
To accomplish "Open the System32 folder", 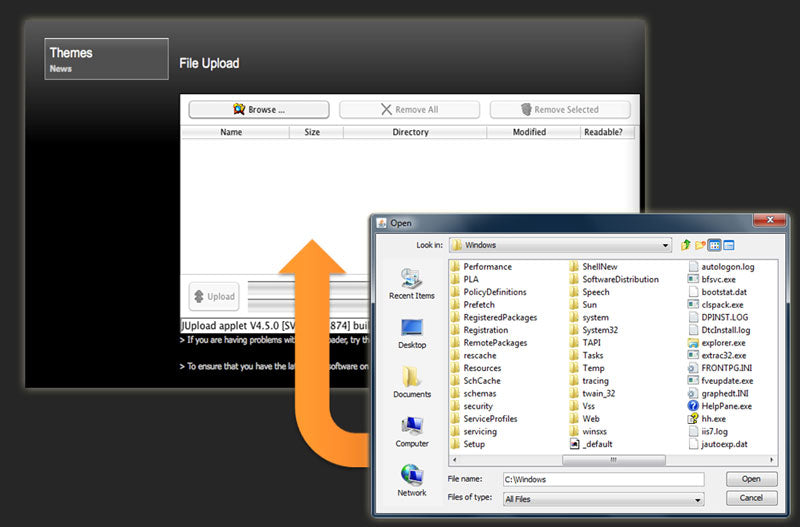I will click(x=600, y=330).
